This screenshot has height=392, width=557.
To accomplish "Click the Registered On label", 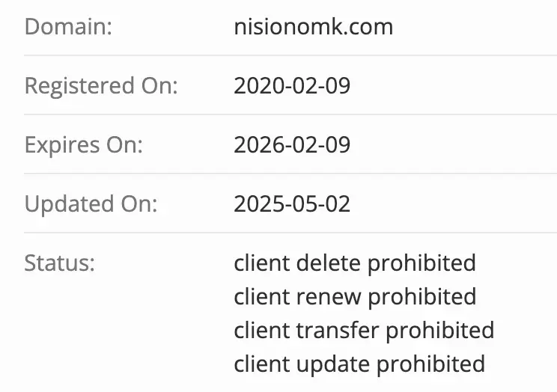I will tap(101, 86).
